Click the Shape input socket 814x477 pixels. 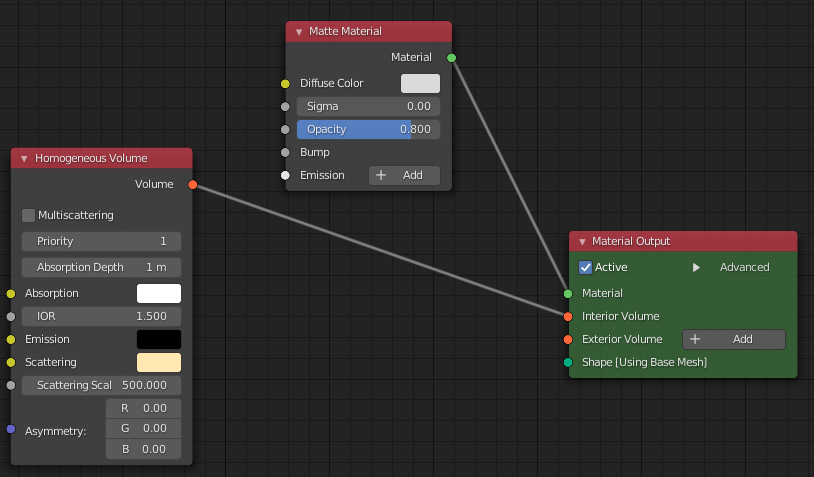(x=568, y=362)
